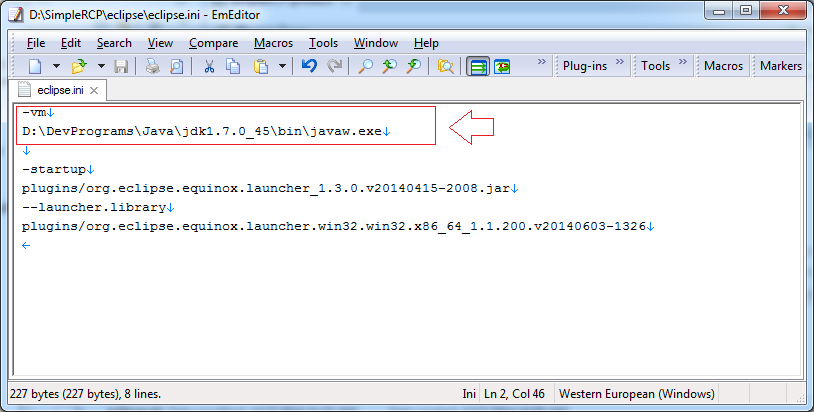The width and height of the screenshot is (814, 412).
Task: Close the eclipse.ini tab with X
Action: click(x=94, y=90)
